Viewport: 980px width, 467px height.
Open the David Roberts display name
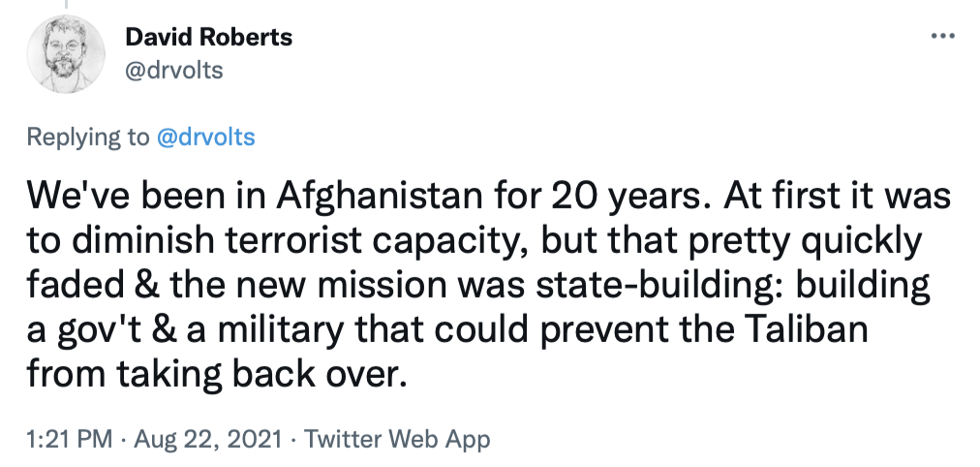[x=209, y=38]
